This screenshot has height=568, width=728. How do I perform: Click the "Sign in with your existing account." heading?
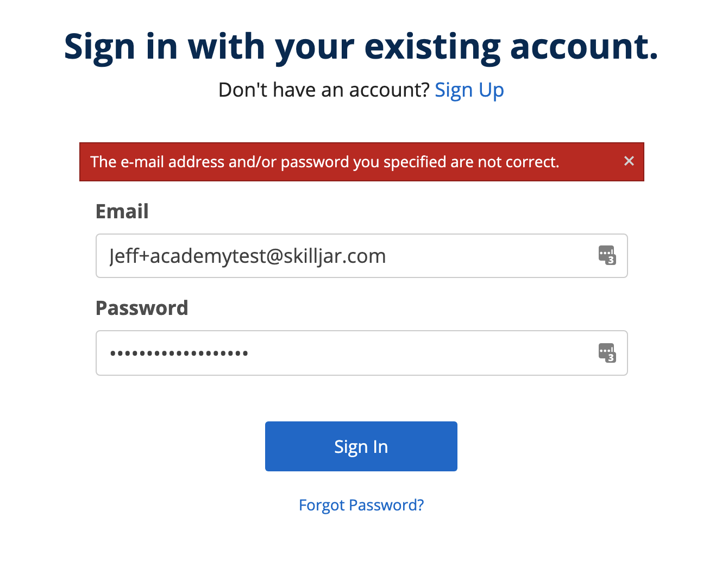(361, 47)
